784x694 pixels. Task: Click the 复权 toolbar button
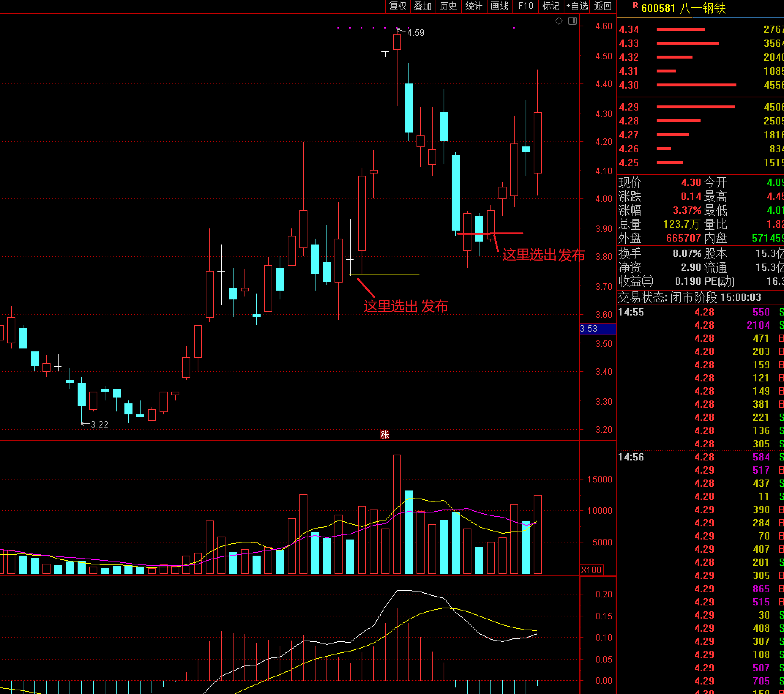(x=397, y=6)
